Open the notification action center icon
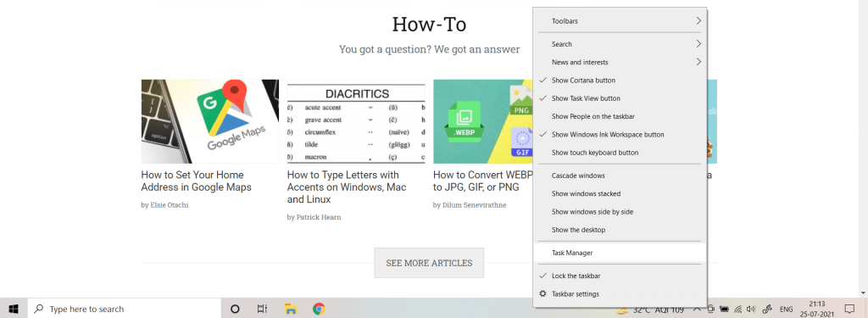This screenshot has width=868, height=318. [x=849, y=309]
